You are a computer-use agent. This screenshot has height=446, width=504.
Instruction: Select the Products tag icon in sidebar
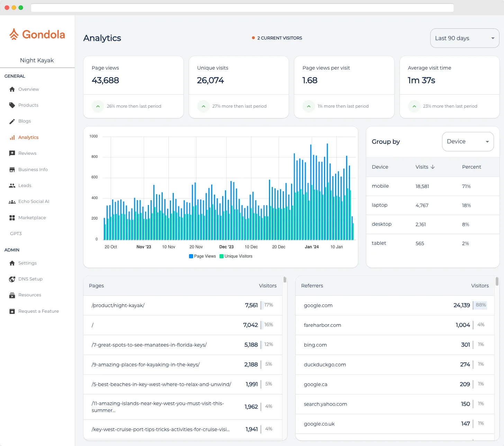click(12, 105)
